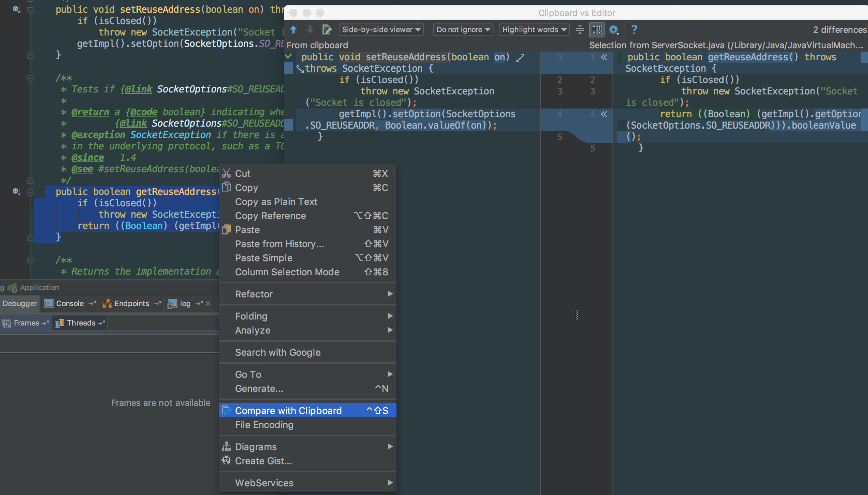Select Compare with Clipboard menu entry
This screenshot has width=868, height=495.
288,410
